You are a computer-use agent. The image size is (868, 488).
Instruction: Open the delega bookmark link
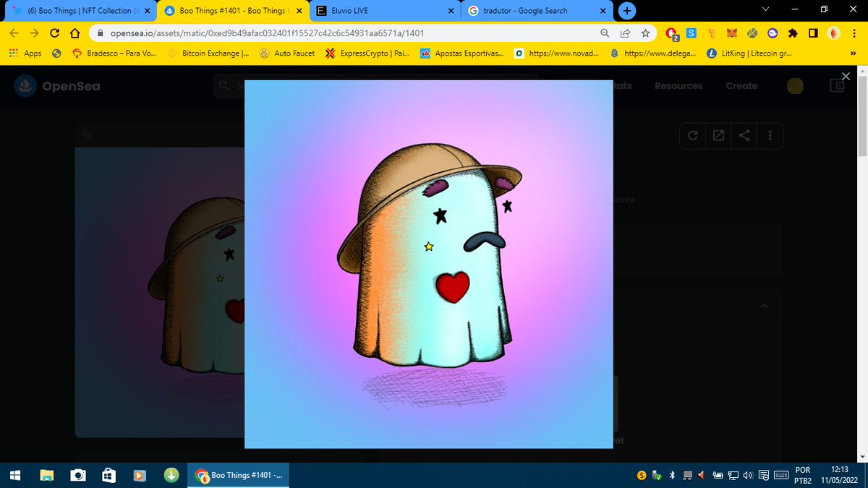click(653, 53)
